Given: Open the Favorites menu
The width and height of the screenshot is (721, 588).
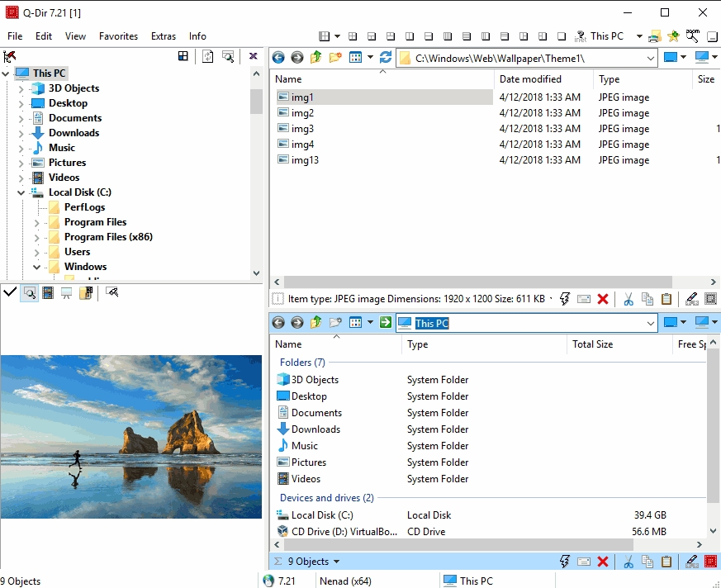Looking at the screenshot, I should pyautogui.click(x=118, y=36).
